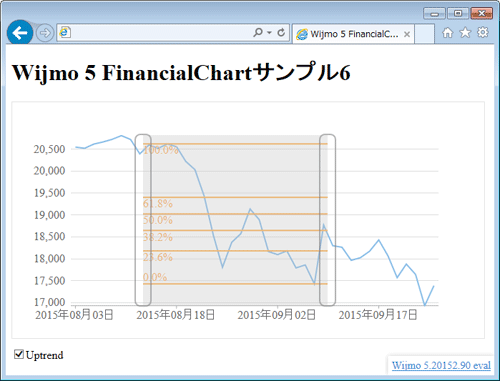Click the 50.0% Fibonacci level label
The height and width of the screenshot is (381, 500).
[158, 220]
